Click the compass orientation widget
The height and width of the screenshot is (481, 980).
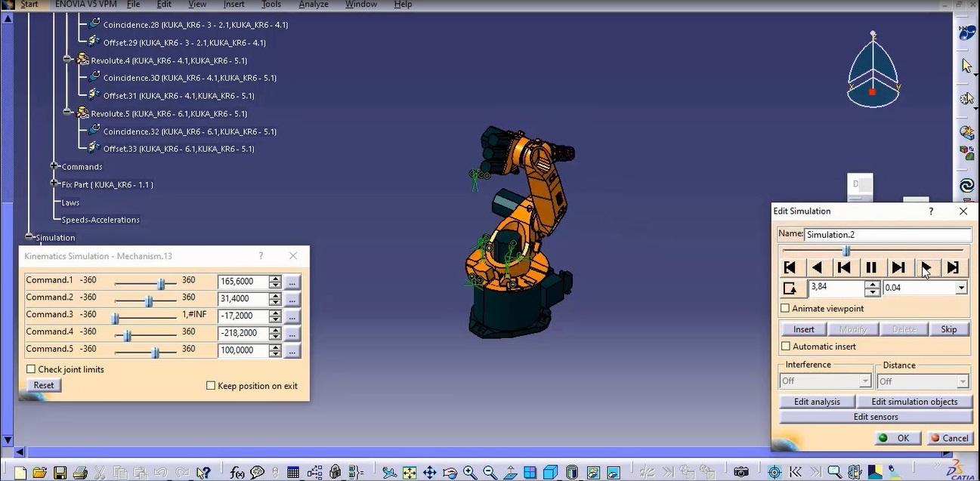pos(873,69)
